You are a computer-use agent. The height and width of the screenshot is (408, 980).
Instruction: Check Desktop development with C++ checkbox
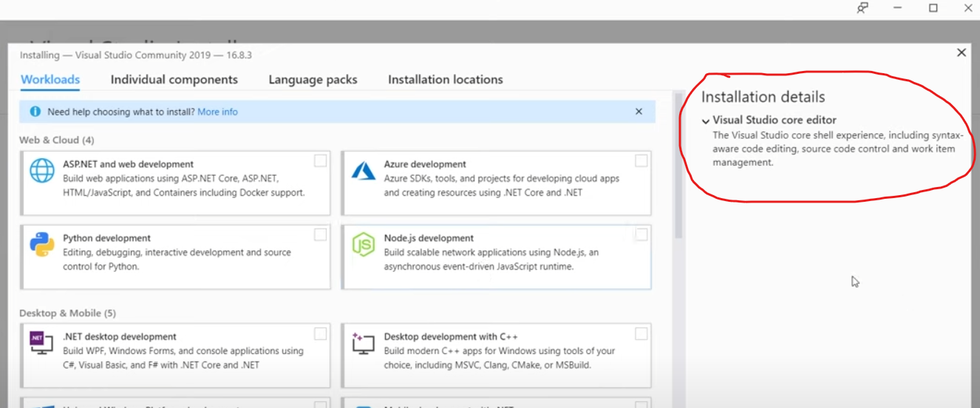coord(641,333)
